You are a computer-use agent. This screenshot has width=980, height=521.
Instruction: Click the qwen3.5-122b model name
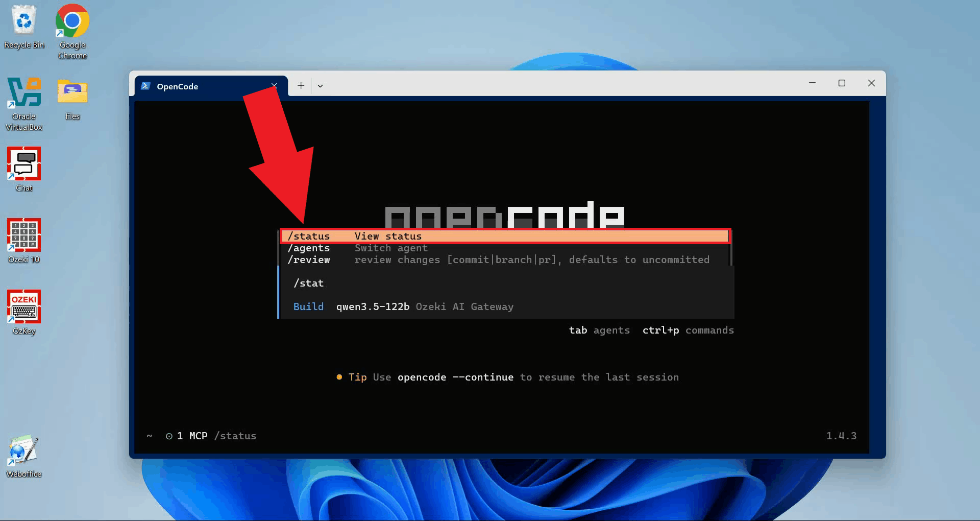(x=373, y=306)
